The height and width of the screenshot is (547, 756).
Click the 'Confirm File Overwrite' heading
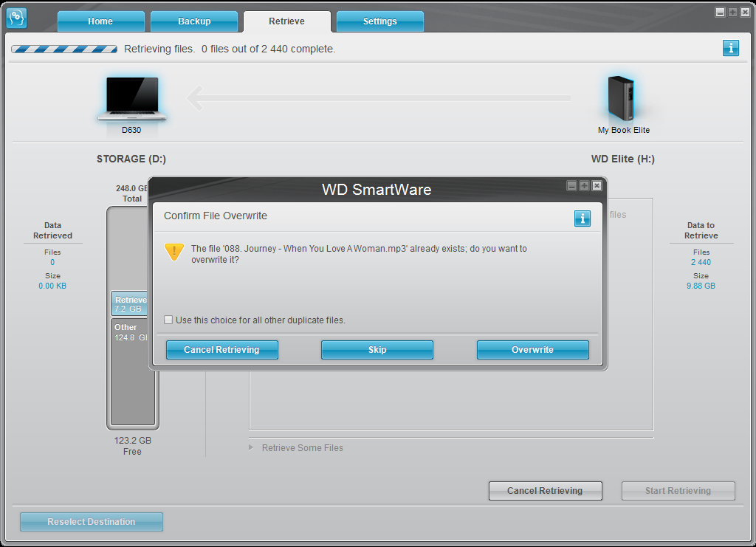(x=216, y=216)
